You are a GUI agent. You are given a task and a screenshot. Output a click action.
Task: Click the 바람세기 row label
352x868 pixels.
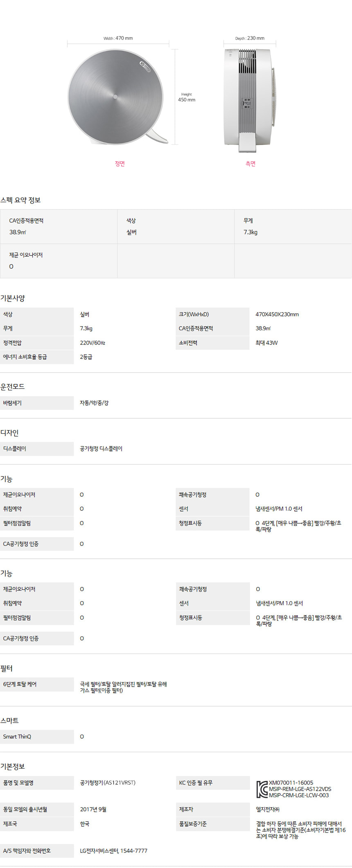pyautogui.click(x=13, y=403)
